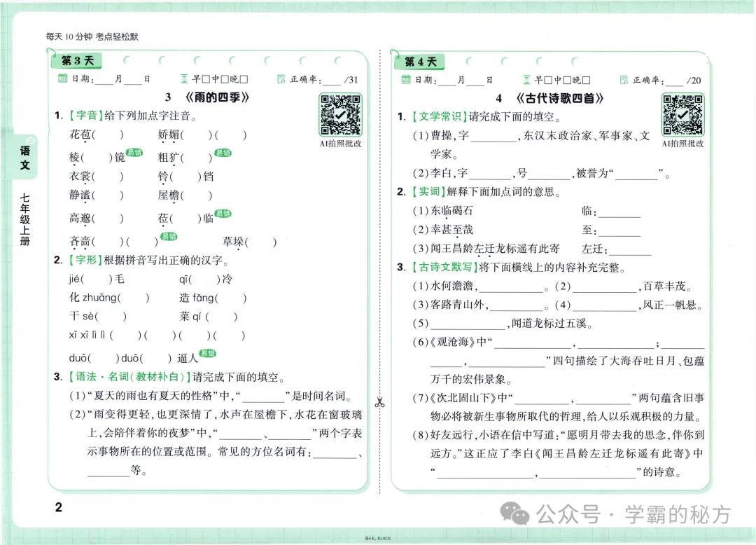The width and height of the screenshot is (756, 545).
Task: Click the blank parentheses after 草垛
Action: (261, 242)
